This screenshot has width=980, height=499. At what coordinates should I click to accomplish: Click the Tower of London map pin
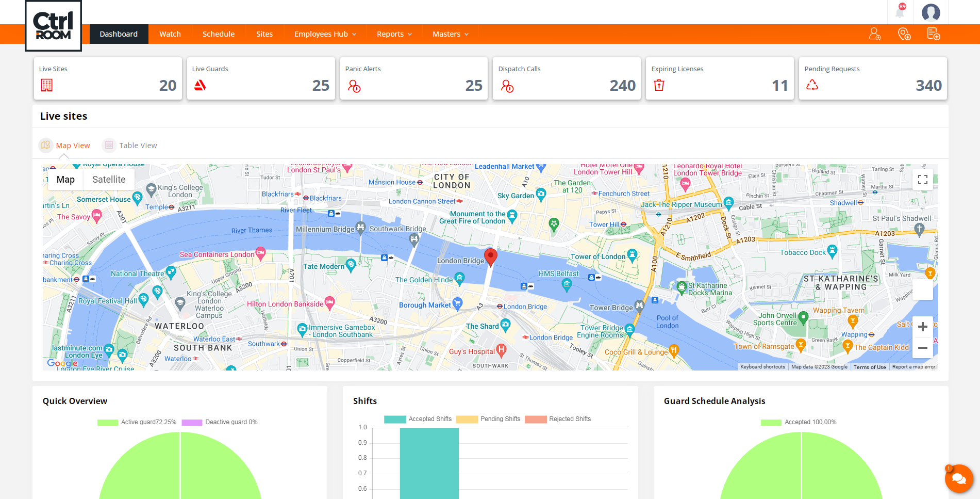pos(632,255)
